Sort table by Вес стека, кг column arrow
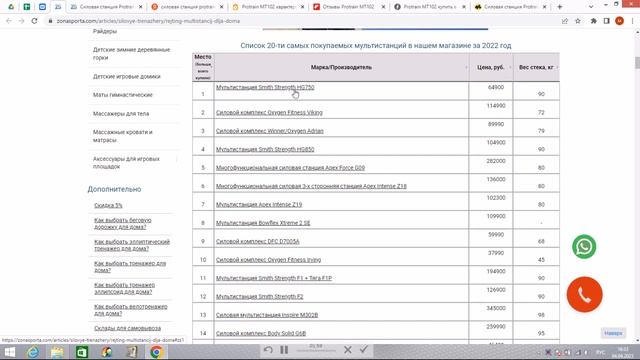The height and width of the screenshot is (360, 640). coord(557,67)
